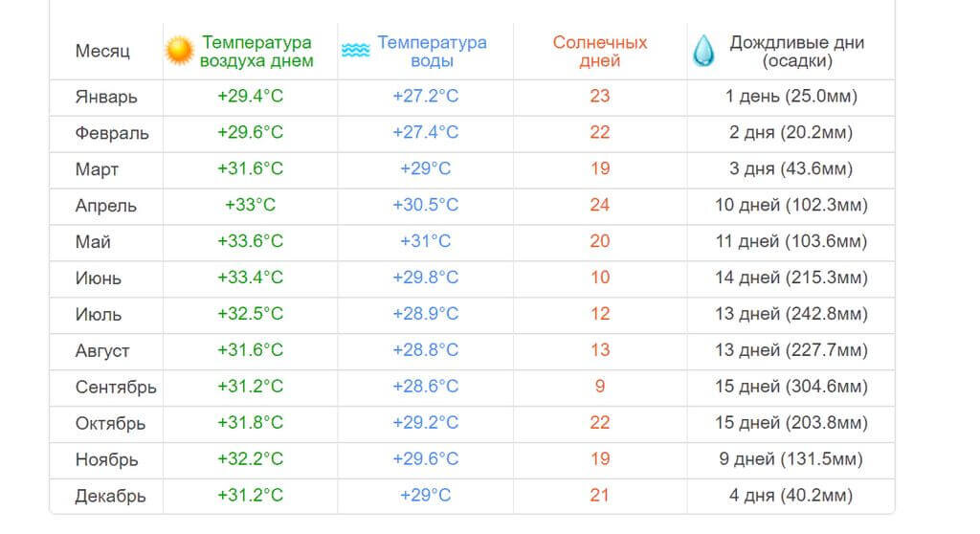The image size is (980, 534).
Task: Click the Сентябрь rainfall cell 304.6мм
Action: (791, 387)
